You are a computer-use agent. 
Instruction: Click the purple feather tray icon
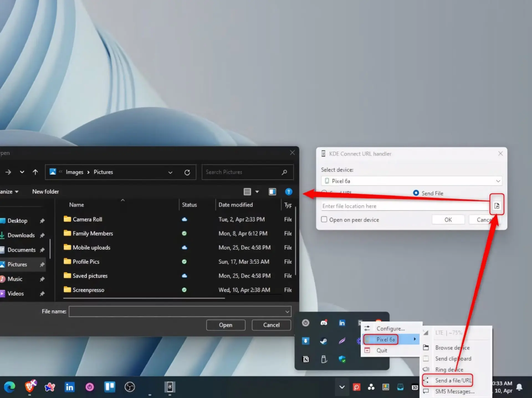342,341
